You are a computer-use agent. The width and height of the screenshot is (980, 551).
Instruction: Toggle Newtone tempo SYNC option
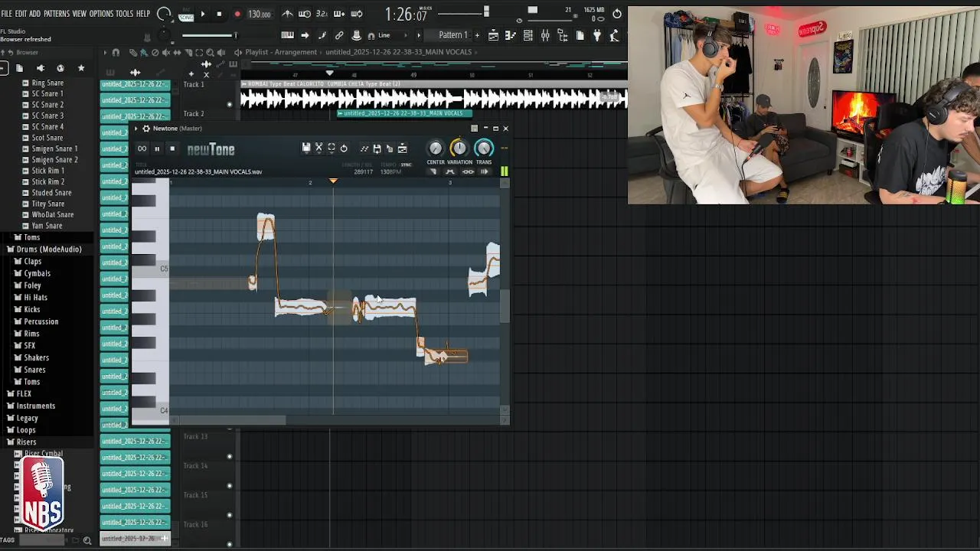click(x=407, y=165)
